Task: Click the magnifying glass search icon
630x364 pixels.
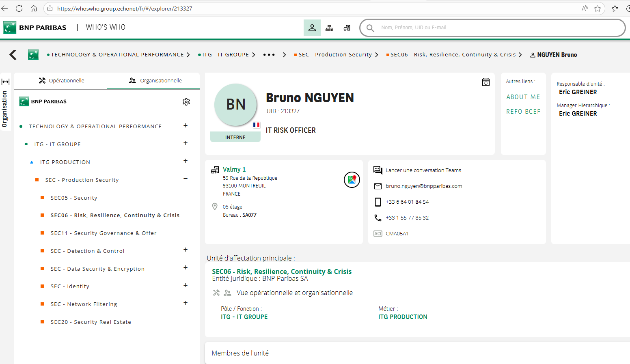Action: click(x=370, y=28)
